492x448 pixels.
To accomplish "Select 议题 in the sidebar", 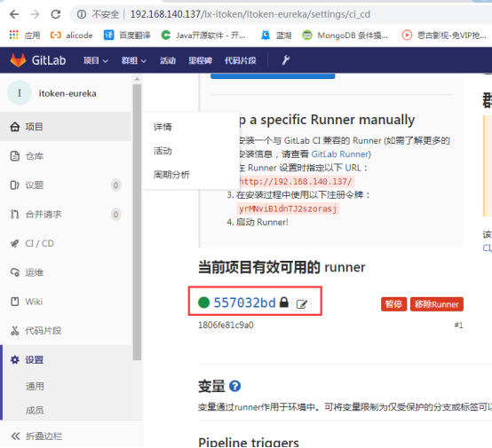I will point(65,185).
